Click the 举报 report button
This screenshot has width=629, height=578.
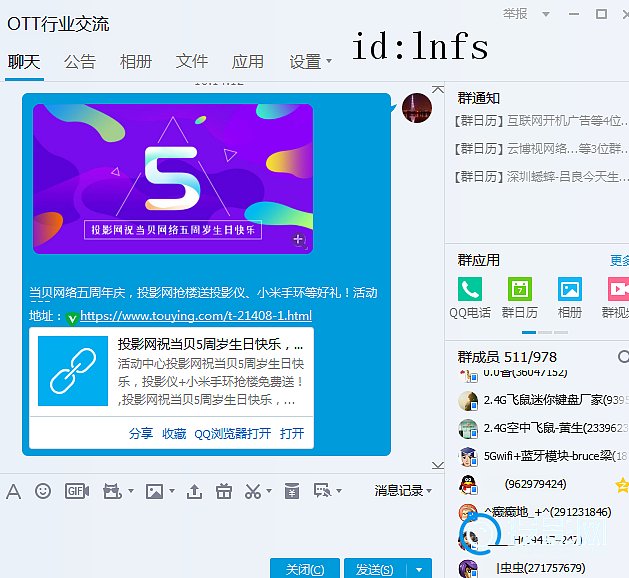[x=515, y=14]
